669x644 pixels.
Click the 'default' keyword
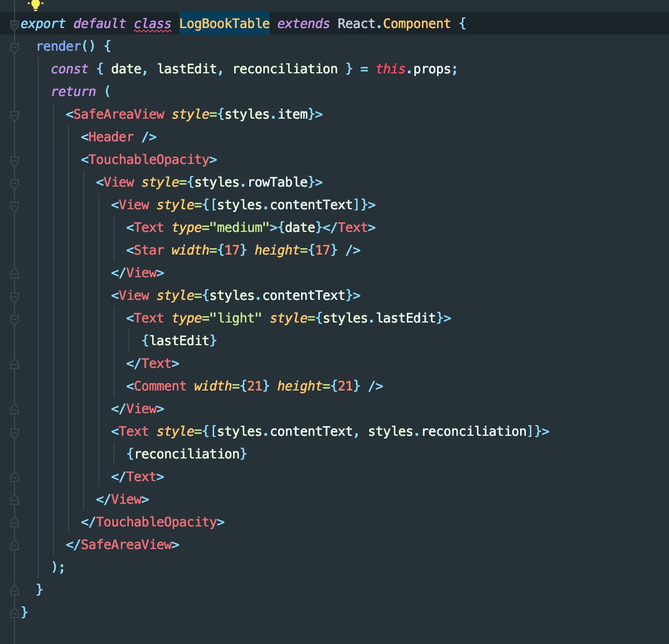pyautogui.click(x=99, y=24)
